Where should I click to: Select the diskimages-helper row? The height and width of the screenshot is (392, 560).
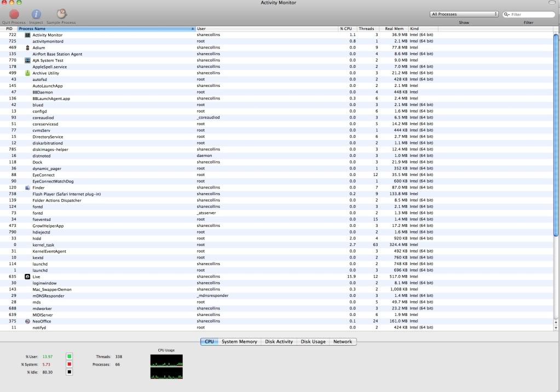[277, 149]
